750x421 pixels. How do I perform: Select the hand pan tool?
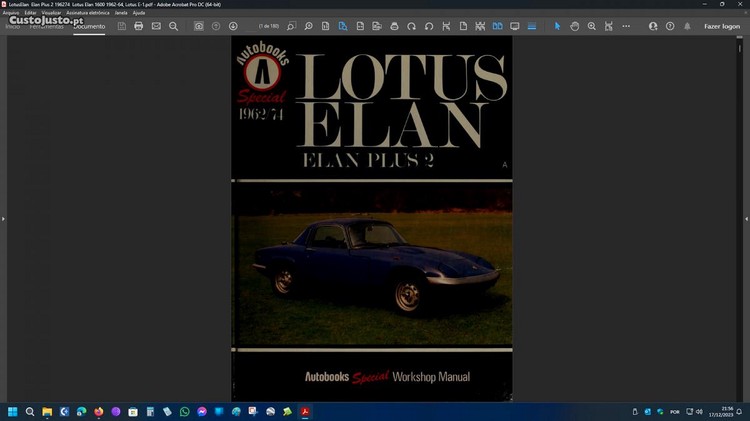pyautogui.click(x=575, y=26)
